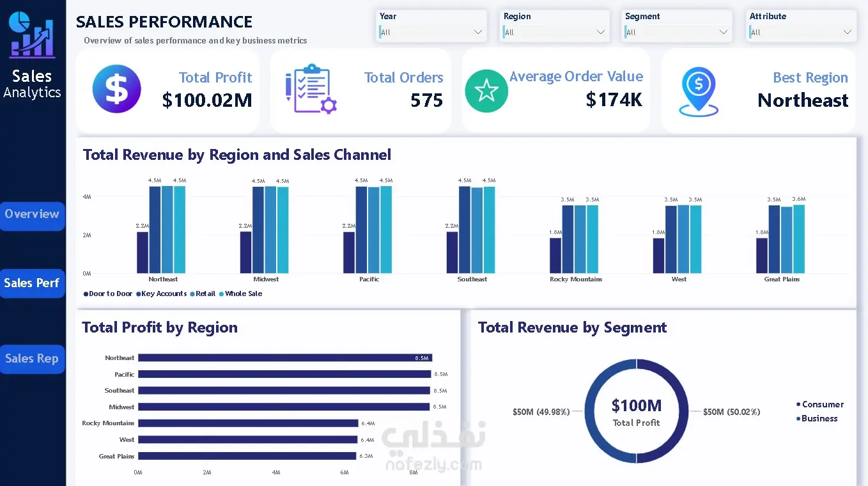Expand the Region slicer dropdown

point(555,32)
